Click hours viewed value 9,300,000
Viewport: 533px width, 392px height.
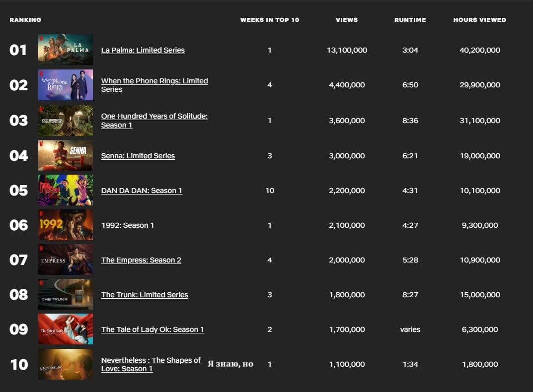pos(480,225)
